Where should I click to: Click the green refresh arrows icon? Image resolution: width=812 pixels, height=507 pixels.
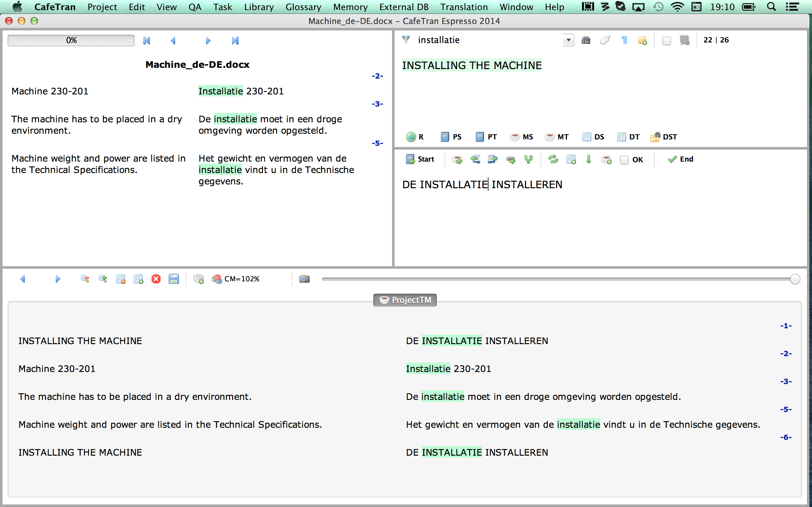553,159
